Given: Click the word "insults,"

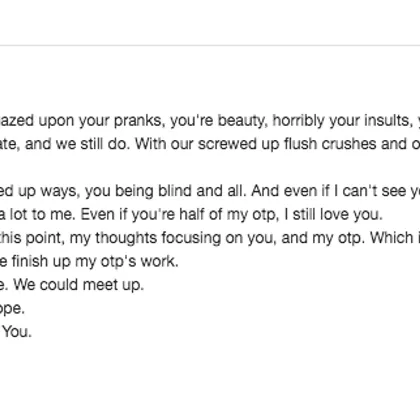Looking at the screenshot, I should 386,120.
